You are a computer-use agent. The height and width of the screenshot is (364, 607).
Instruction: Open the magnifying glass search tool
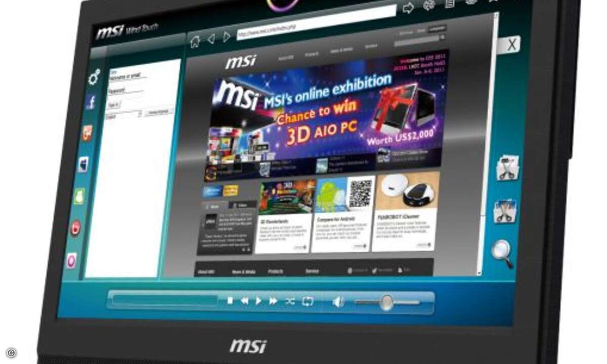502,253
